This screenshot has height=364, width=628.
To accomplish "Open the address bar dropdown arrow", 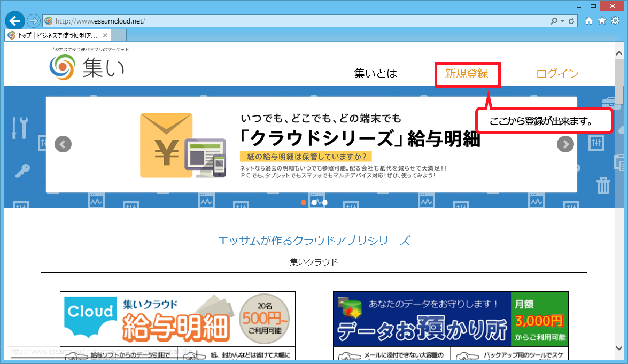I will (x=562, y=21).
